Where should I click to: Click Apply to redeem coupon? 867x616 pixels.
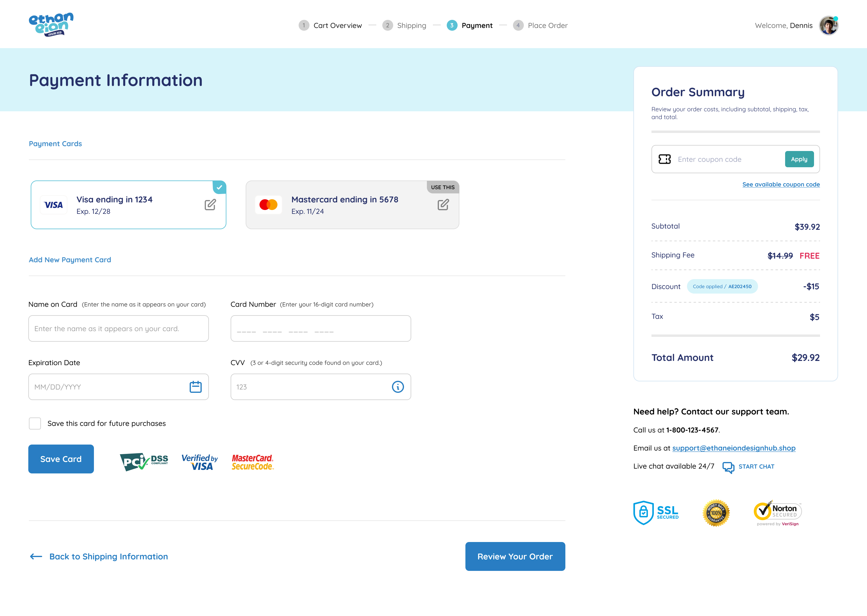pos(800,159)
